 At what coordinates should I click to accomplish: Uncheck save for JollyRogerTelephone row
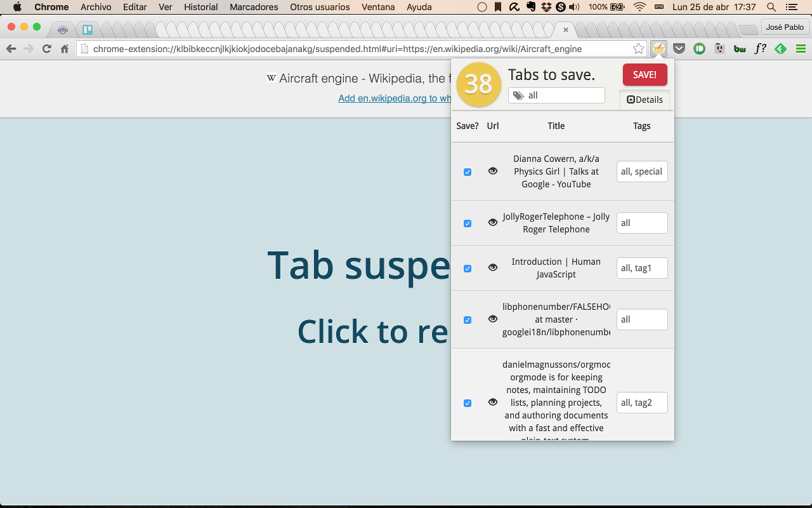pos(468,224)
